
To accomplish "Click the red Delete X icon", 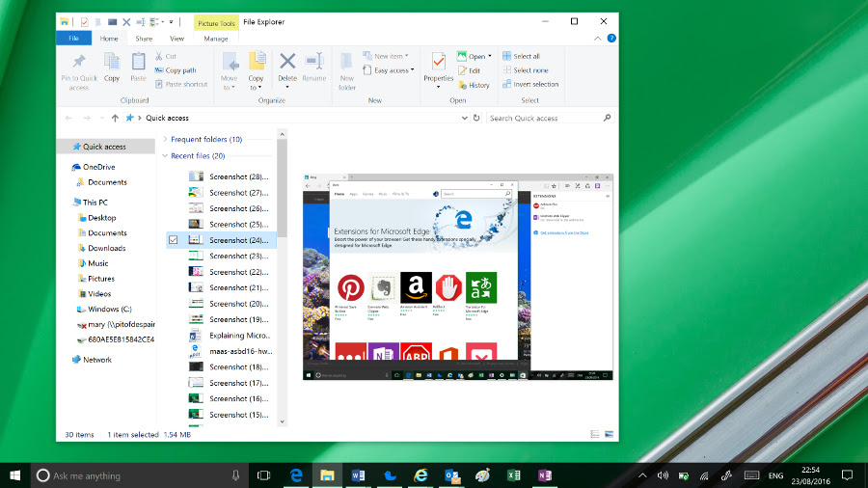I will click(287, 61).
